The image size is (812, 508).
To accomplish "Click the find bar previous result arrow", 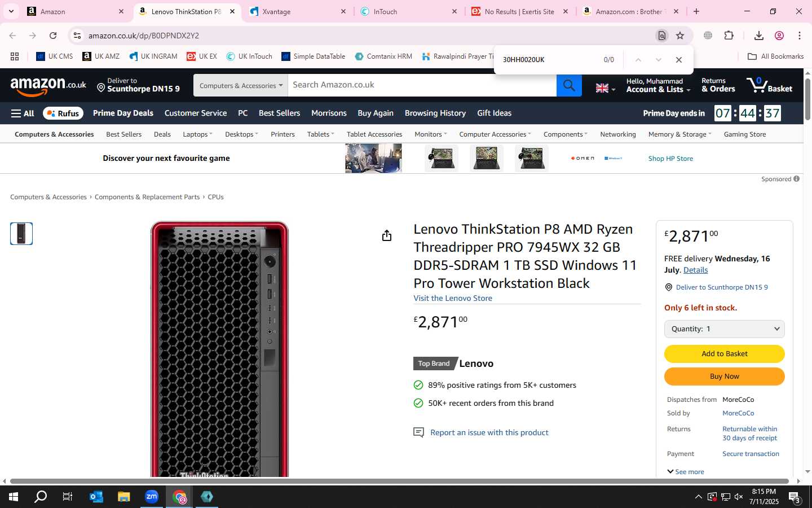I will 638,60.
